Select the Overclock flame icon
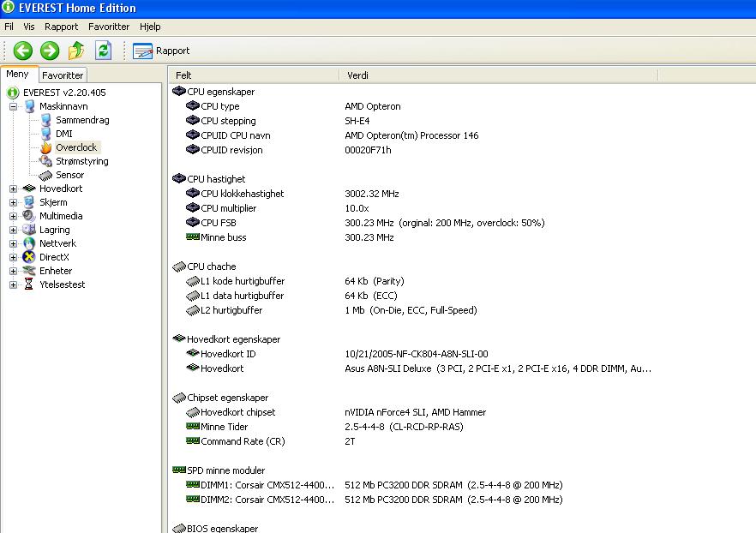The height and width of the screenshot is (533, 756). pyautogui.click(x=45, y=147)
